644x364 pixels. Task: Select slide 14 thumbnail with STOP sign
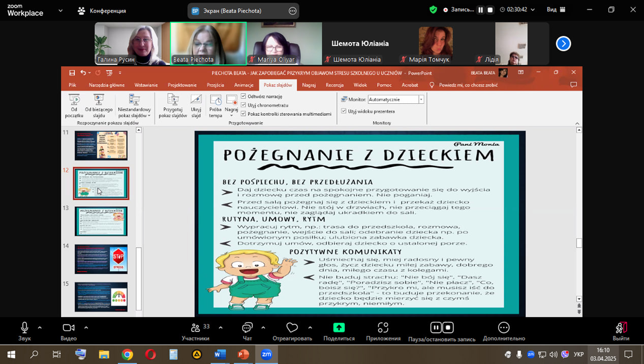click(x=101, y=259)
